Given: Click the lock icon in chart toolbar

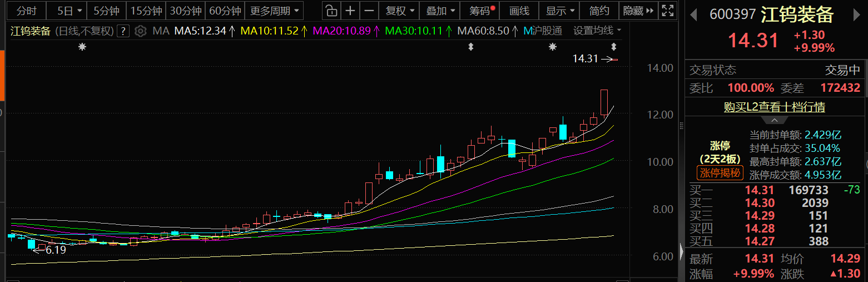Looking at the screenshot, I should [x=331, y=11].
